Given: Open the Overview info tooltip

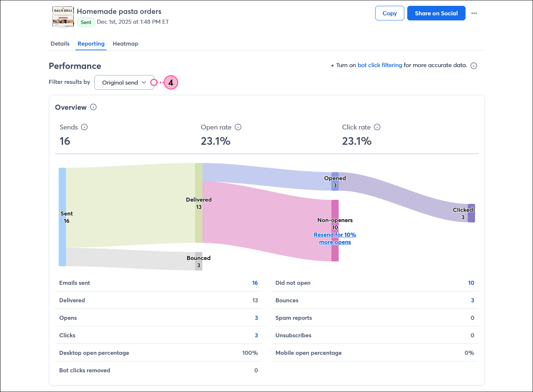Looking at the screenshot, I should coord(93,107).
